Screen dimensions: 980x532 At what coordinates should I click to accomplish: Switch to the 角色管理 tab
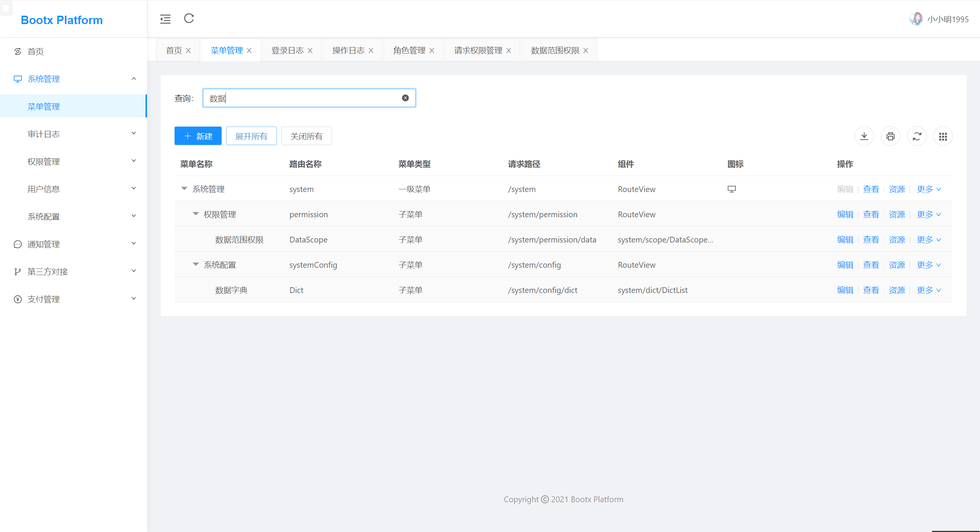click(408, 50)
